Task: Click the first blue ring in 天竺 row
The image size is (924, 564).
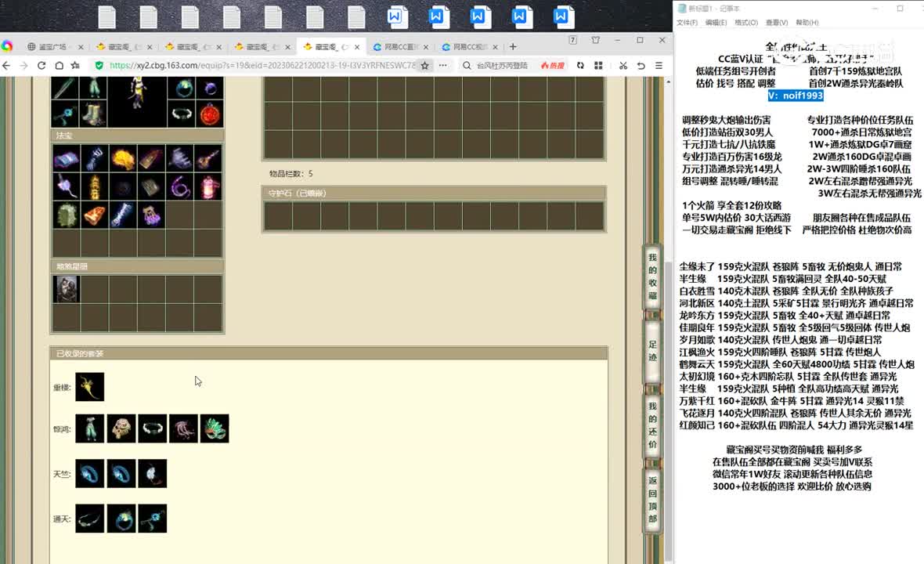Action: tap(89, 473)
